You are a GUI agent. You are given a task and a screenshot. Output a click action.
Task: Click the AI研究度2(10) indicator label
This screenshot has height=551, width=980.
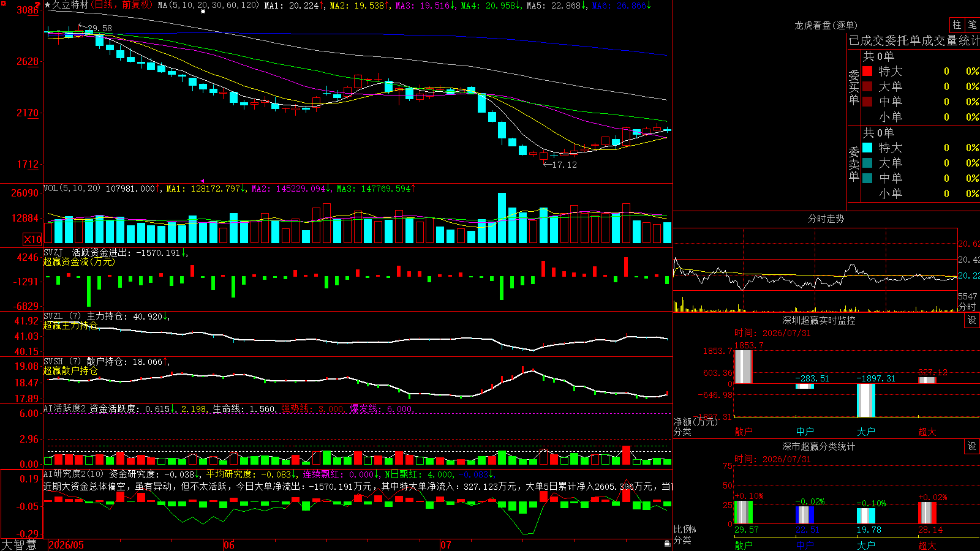tap(74, 474)
